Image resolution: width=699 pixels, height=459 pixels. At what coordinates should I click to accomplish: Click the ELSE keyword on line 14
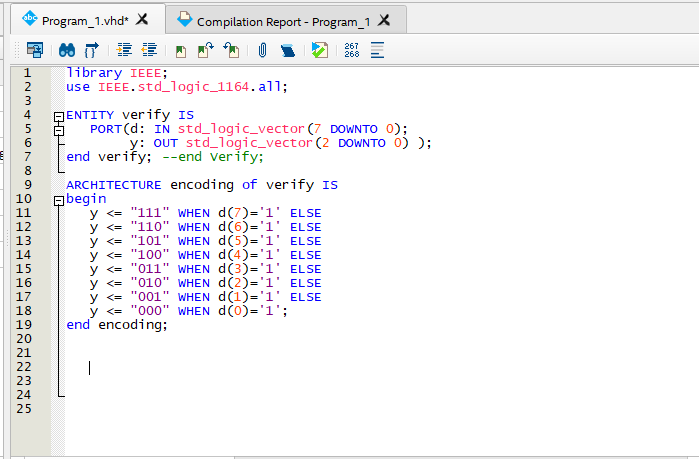click(306, 255)
